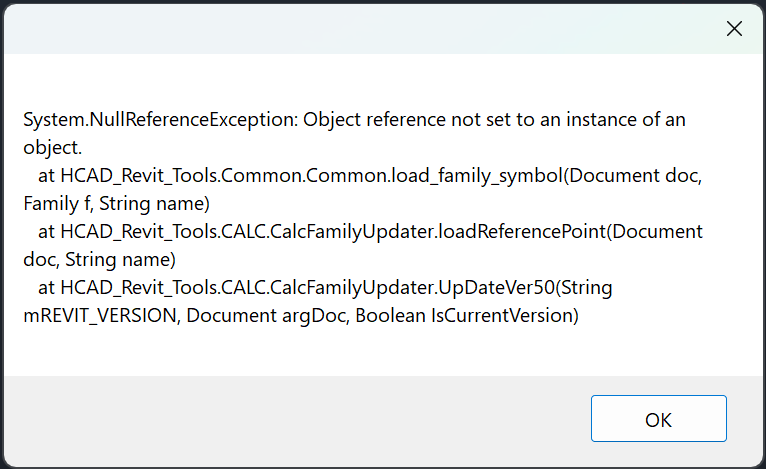Click the "Family f, String name)" line
The height and width of the screenshot is (469, 766).
(116, 204)
